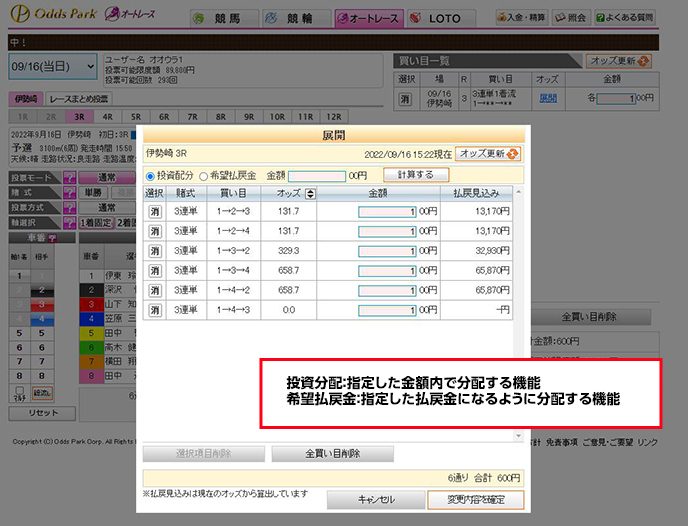Open the 照会 inquiry page
This screenshot has height=526, width=688.
[570, 18]
